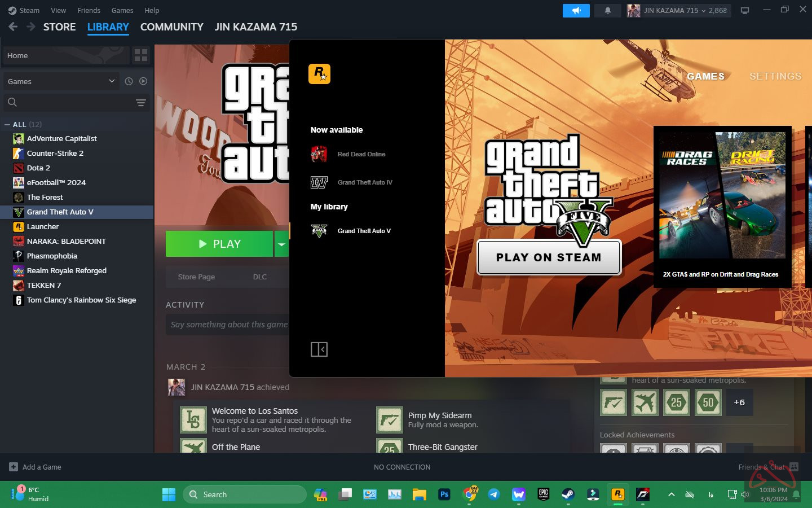Click the blue announcements megaphone icon

pos(576,10)
